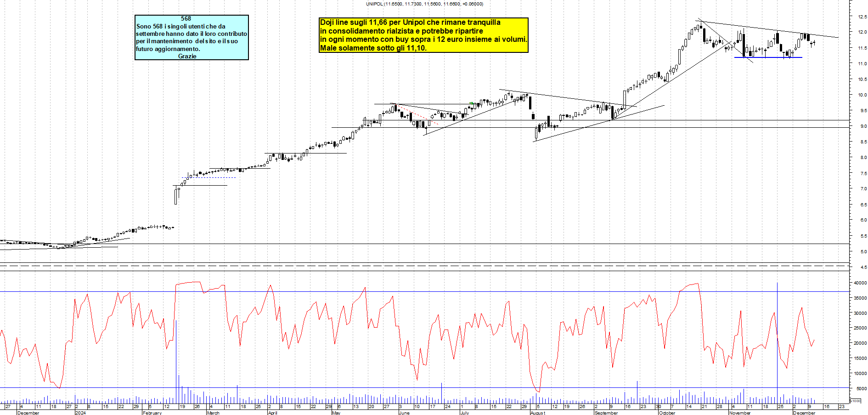This screenshot has height=415, width=868.
Task: Click the 'futuro aggiornamento.' line in the cyan box
Action: 168,49
